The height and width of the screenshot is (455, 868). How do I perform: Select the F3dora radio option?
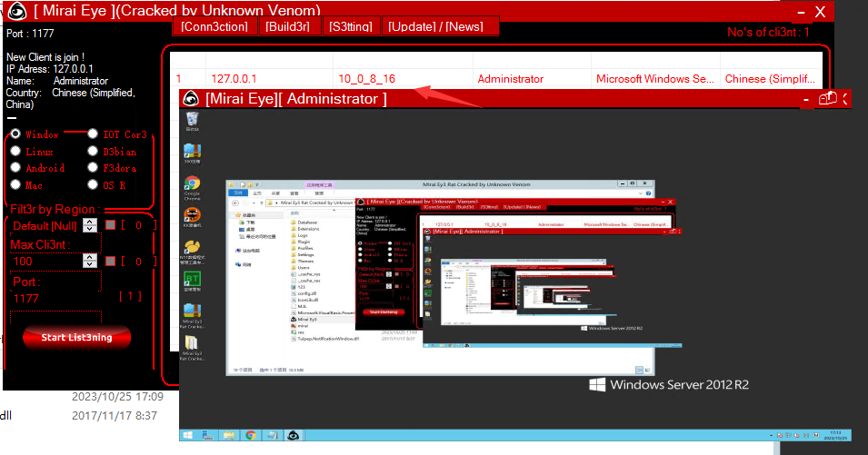tap(93, 167)
